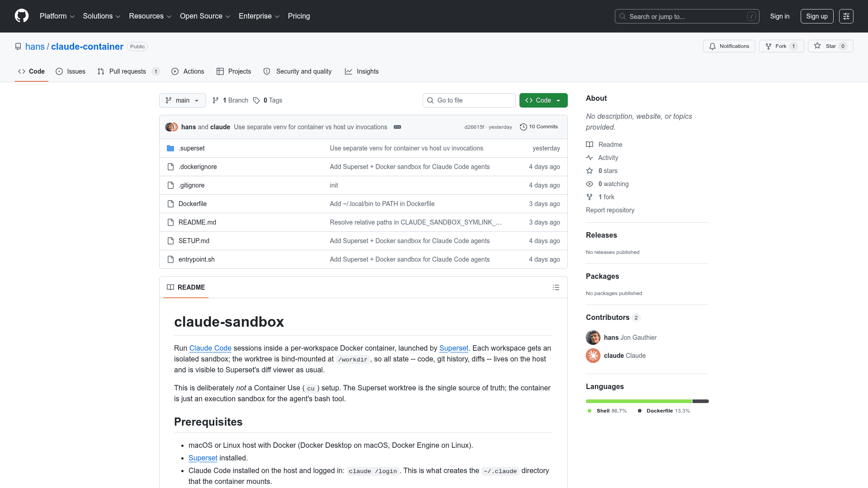Open the SETUP.md file

point(194,241)
